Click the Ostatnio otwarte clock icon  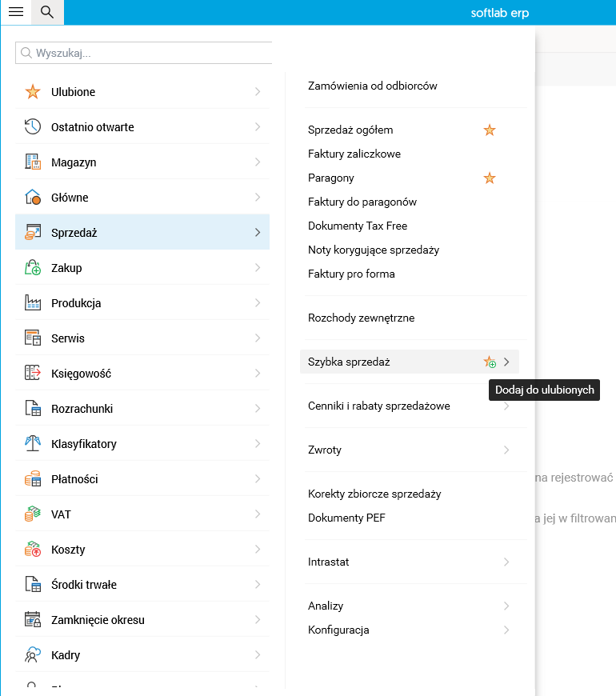click(x=33, y=127)
